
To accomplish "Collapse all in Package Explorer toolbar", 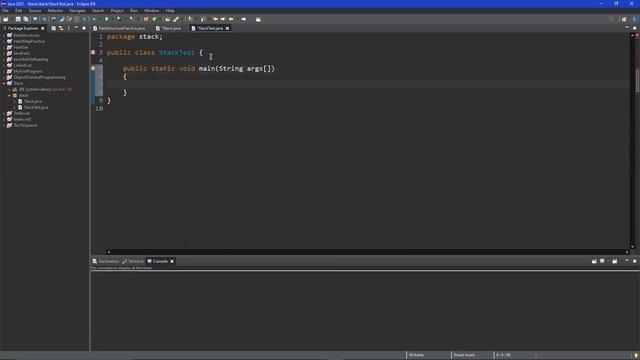I will (53, 28).
